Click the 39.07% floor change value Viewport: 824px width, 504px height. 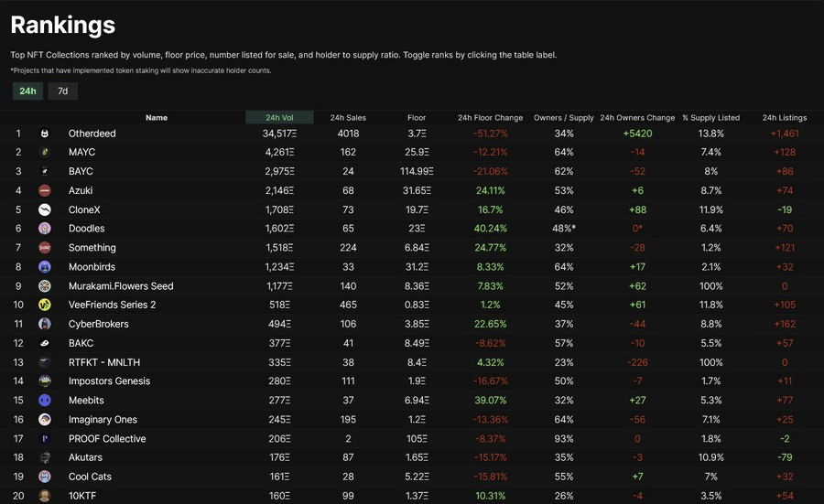[x=491, y=400]
